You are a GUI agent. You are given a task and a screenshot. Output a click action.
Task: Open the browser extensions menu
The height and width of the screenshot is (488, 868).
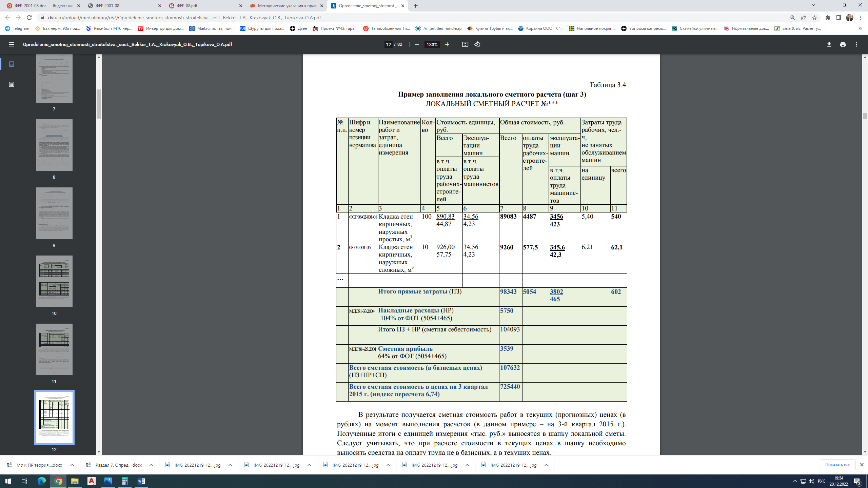[828, 18]
